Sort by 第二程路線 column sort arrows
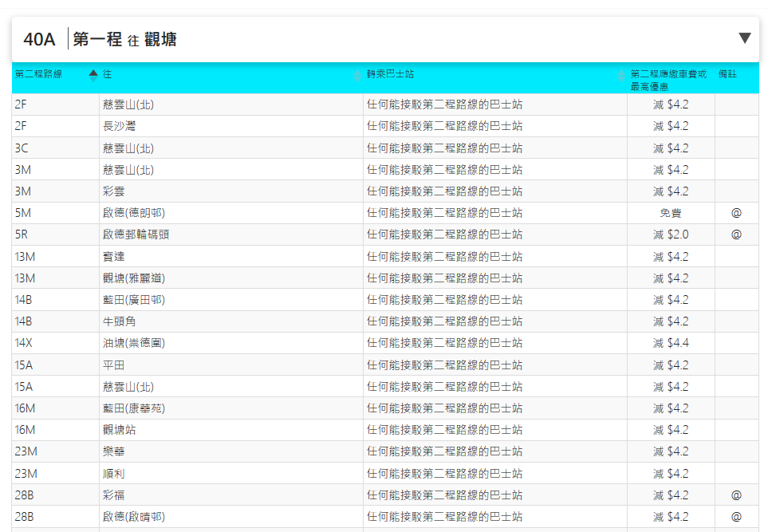The height and width of the screenshot is (532, 768). click(93, 75)
